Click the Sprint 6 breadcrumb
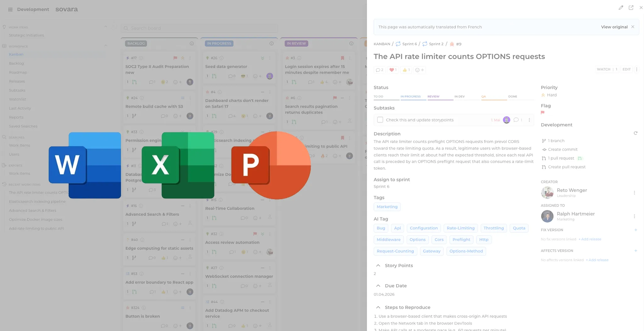This screenshot has height=331, width=644. coord(406,44)
